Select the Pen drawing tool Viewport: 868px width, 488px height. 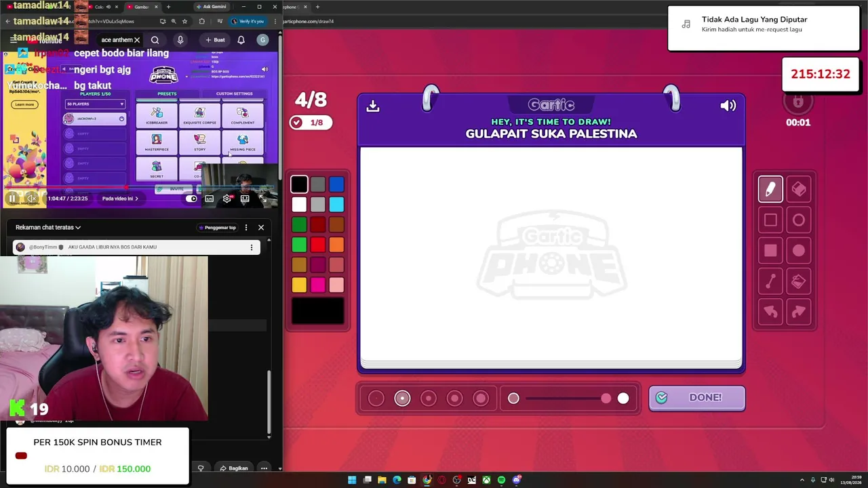click(x=770, y=189)
